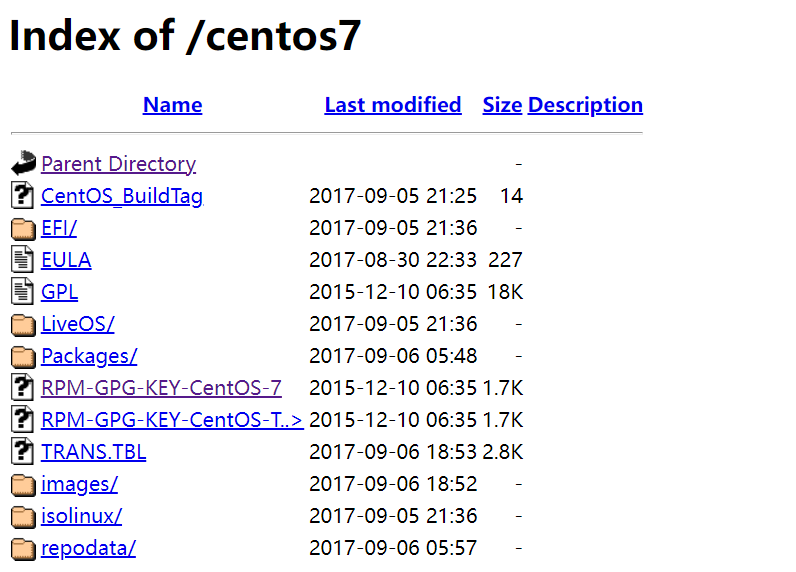The image size is (796, 572).
Task: Open the Packages/ directory link
Action: click(x=89, y=356)
